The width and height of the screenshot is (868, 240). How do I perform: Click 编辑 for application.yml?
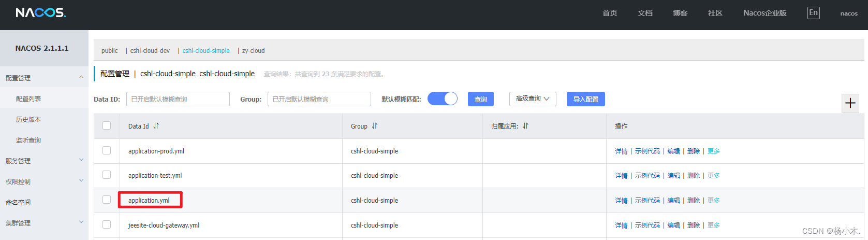point(674,201)
